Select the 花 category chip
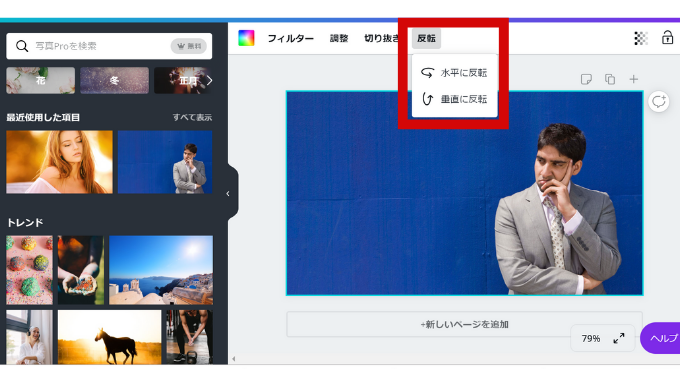Image resolution: width=680 pixels, height=390 pixels. click(x=40, y=80)
